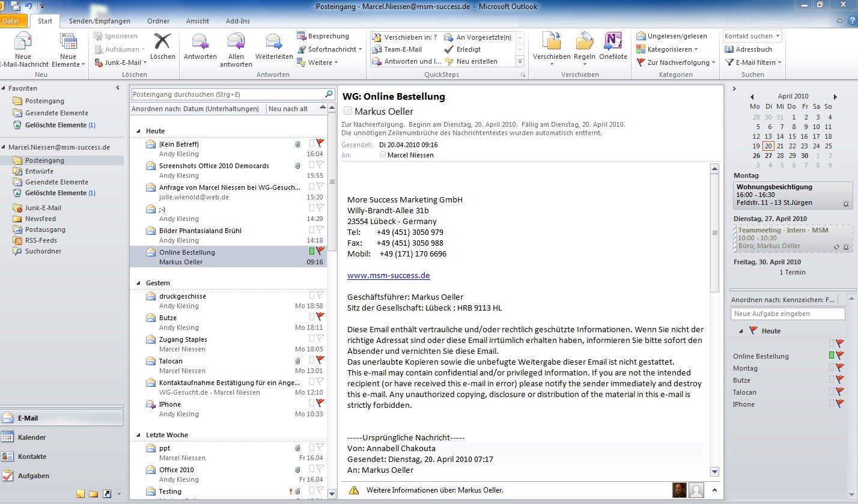
Task: Open Kontakte in navigation pane
Action: [x=61, y=457]
